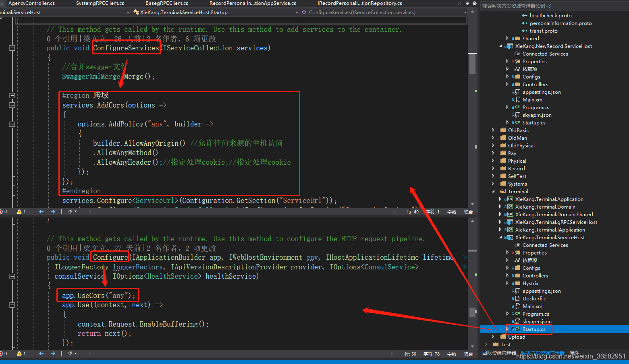Open Main.xml under Terminal.ServiceHost

pyautogui.click(x=533, y=306)
